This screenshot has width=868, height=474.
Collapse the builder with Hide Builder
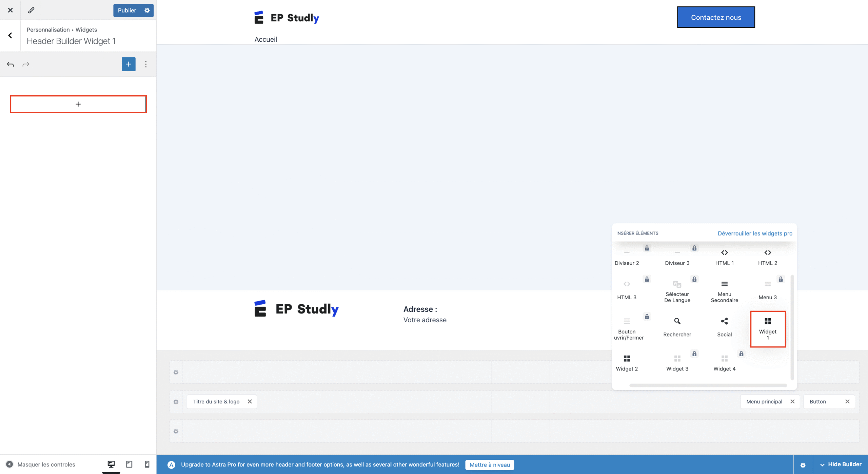coord(840,464)
